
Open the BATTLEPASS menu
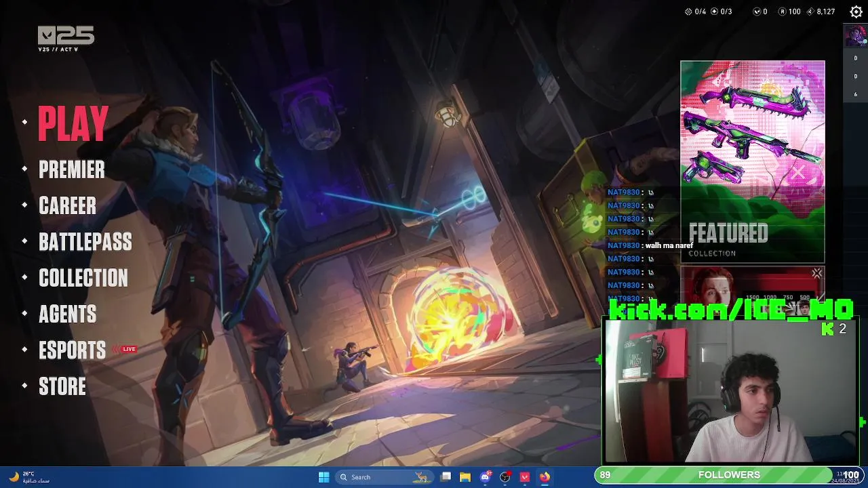click(85, 242)
